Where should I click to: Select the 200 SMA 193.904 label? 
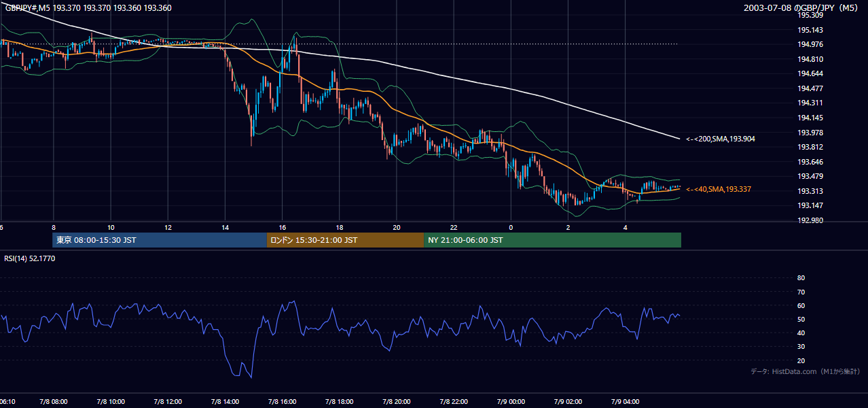720,139
